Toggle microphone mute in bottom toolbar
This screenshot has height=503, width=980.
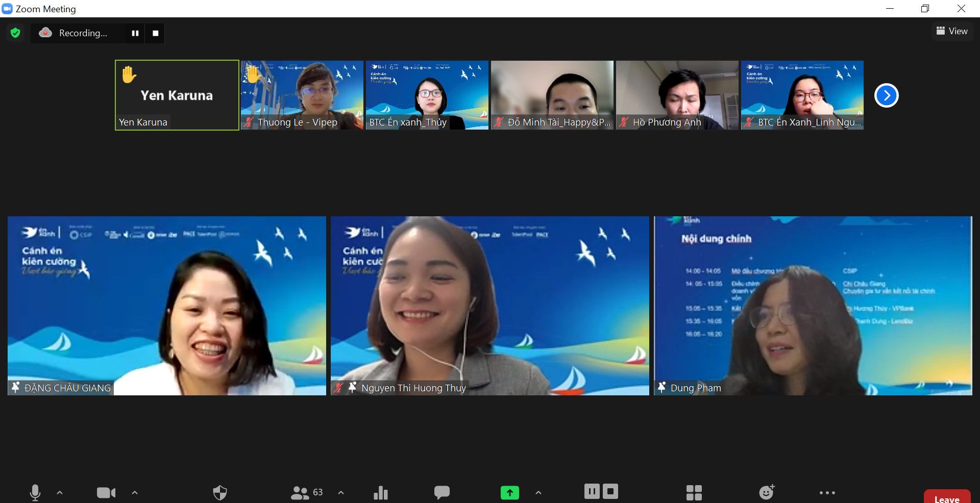(x=35, y=492)
